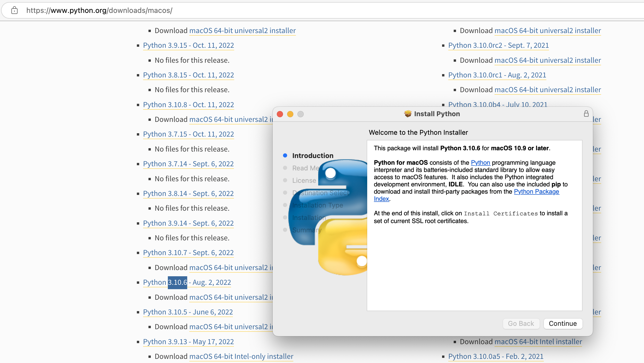
Task: Open the Python hyperlink in installer text
Action: [480, 163]
